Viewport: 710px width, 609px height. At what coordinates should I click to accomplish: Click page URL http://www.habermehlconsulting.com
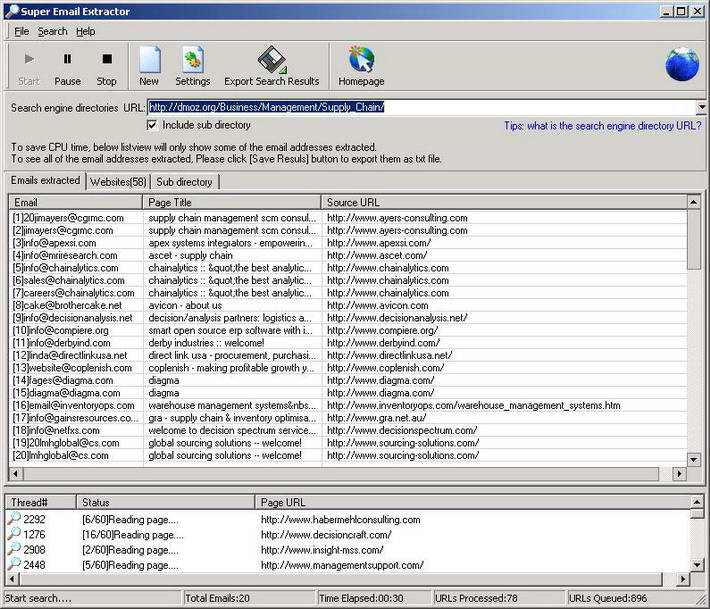pos(341,519)
